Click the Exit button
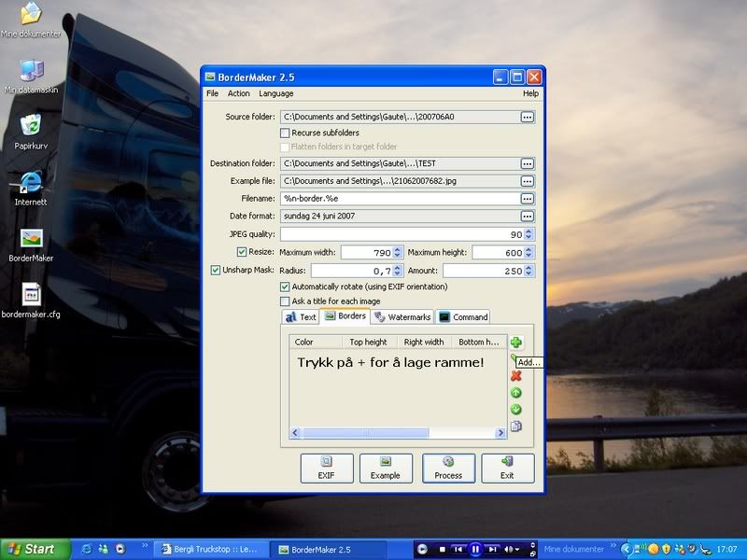The width and height of the screenshot is (747, 560). [x=508, y=469]
